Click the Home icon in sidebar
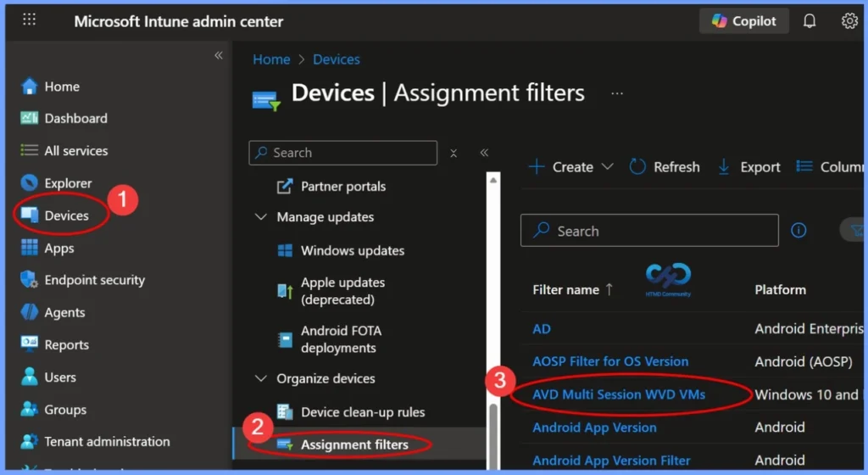The width and height of the screenshot is (868, 475). coord(29,87)
